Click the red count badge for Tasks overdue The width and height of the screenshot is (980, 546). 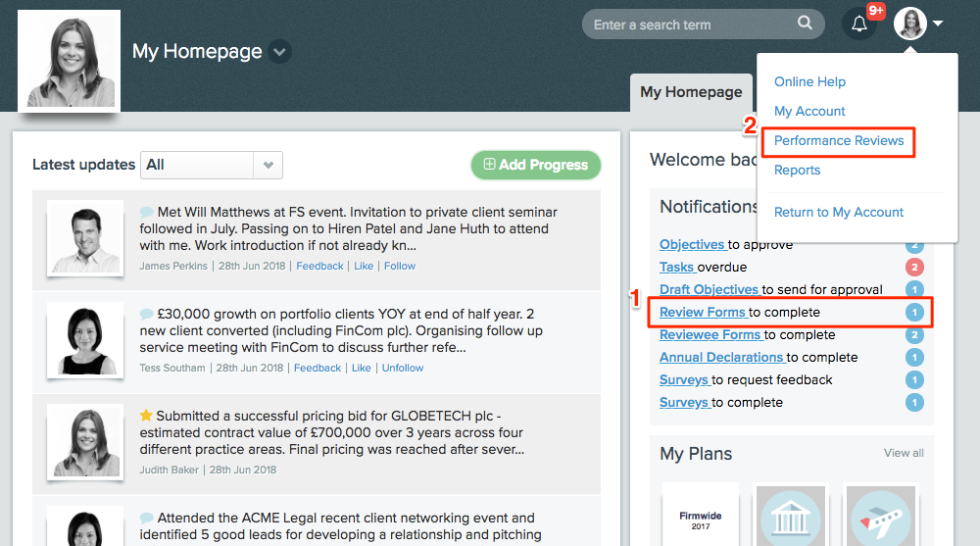coord(914,267)
